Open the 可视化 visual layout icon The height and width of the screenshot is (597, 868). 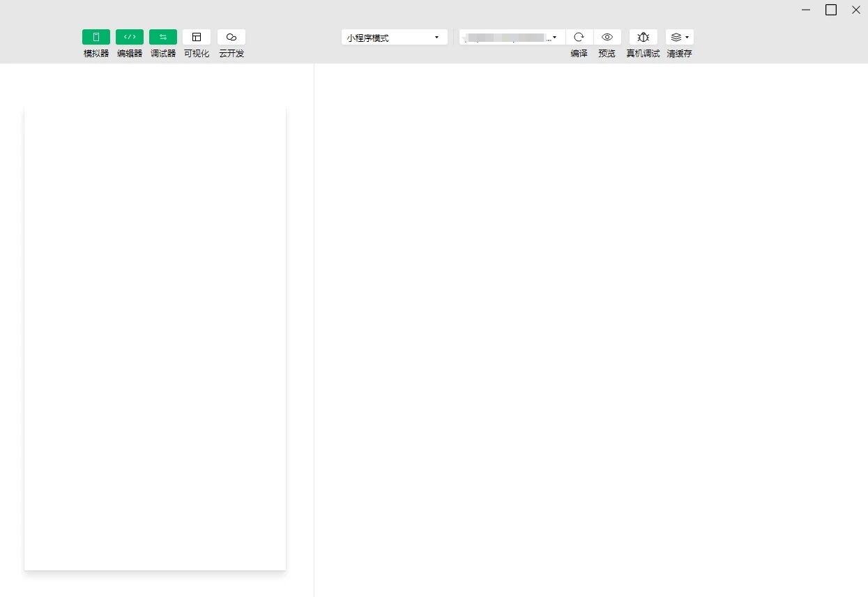(x=197, y=37)
